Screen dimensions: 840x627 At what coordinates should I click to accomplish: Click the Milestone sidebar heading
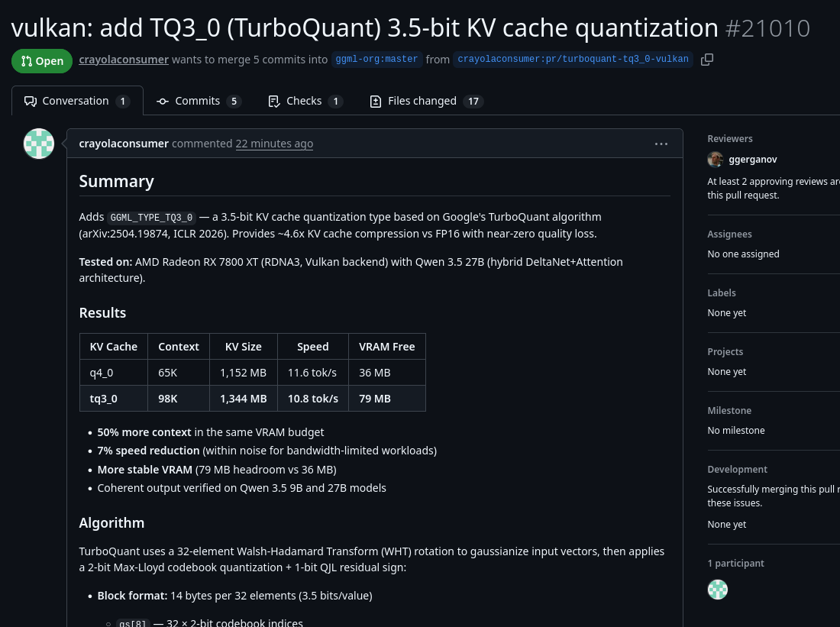point(729,411)
